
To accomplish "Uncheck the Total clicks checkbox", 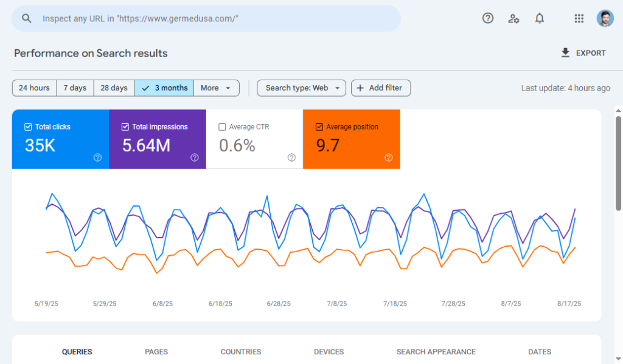I will point(28,127).
